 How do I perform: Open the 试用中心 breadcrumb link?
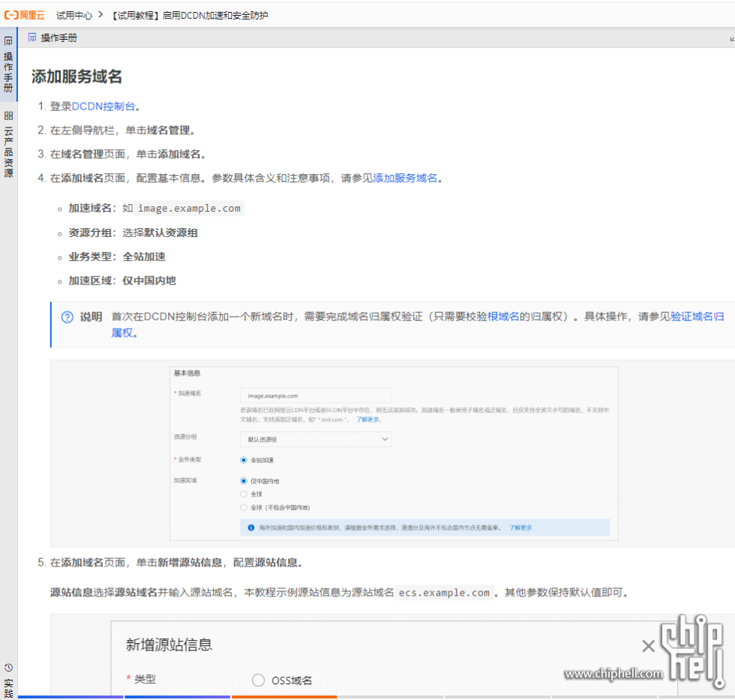point(74,16)
